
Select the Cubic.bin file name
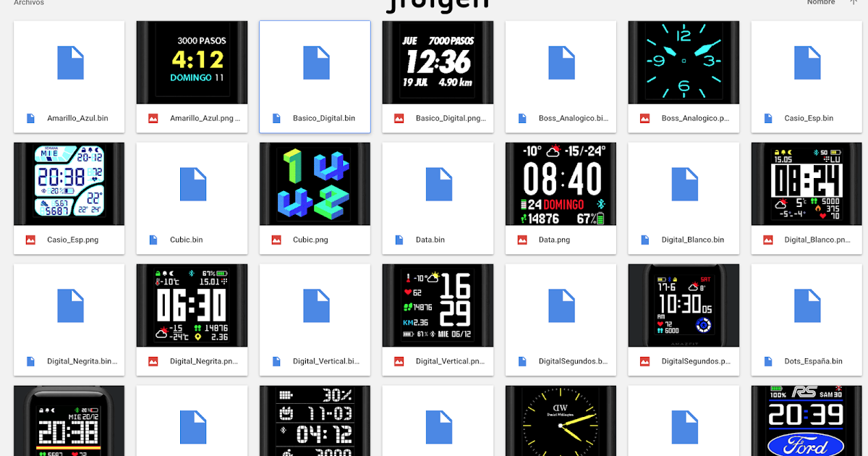coord(187,240)
